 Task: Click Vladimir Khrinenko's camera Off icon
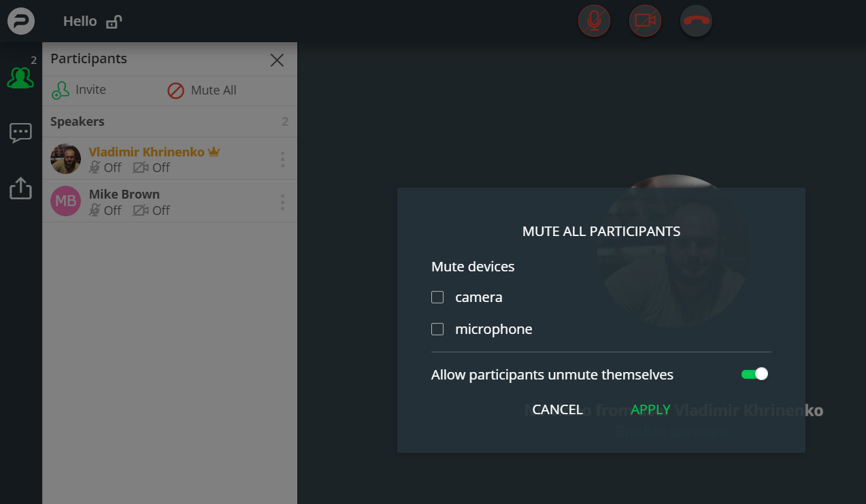click(141, 167)
